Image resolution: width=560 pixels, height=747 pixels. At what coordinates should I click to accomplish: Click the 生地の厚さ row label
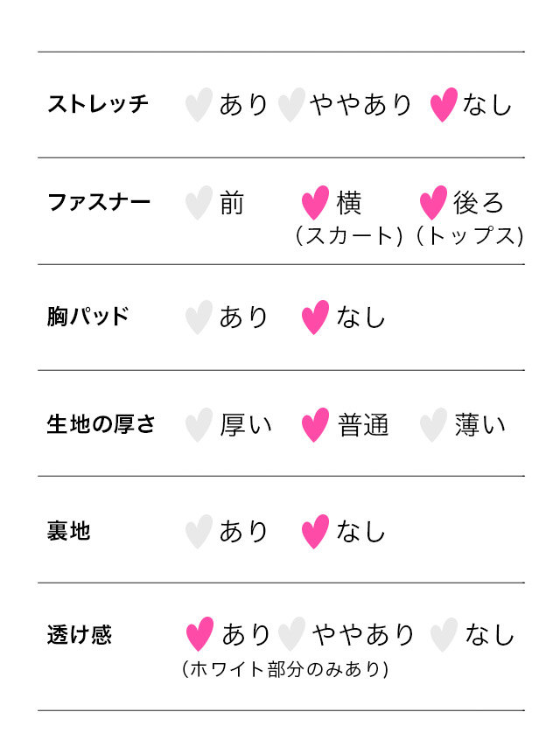click(101, 425)
